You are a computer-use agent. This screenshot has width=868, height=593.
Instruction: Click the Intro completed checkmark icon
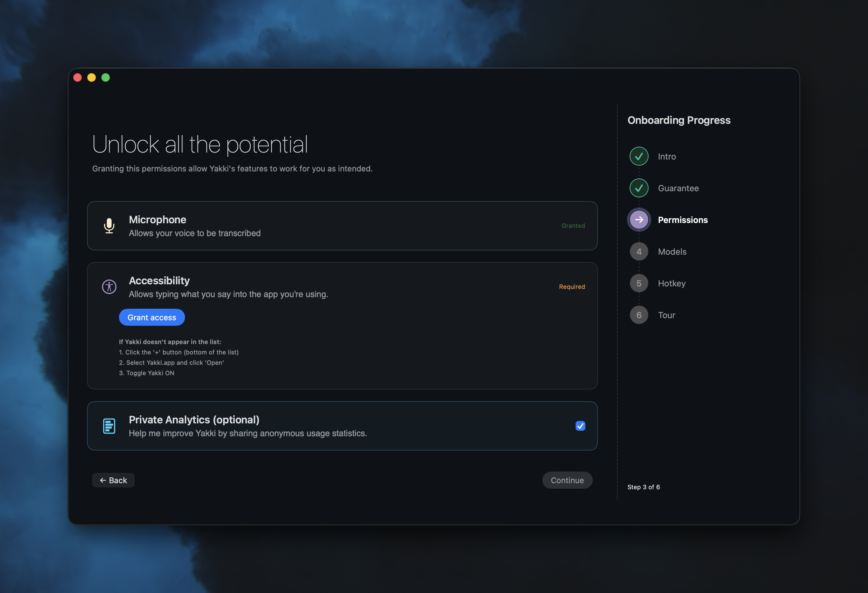click(639, 156)
